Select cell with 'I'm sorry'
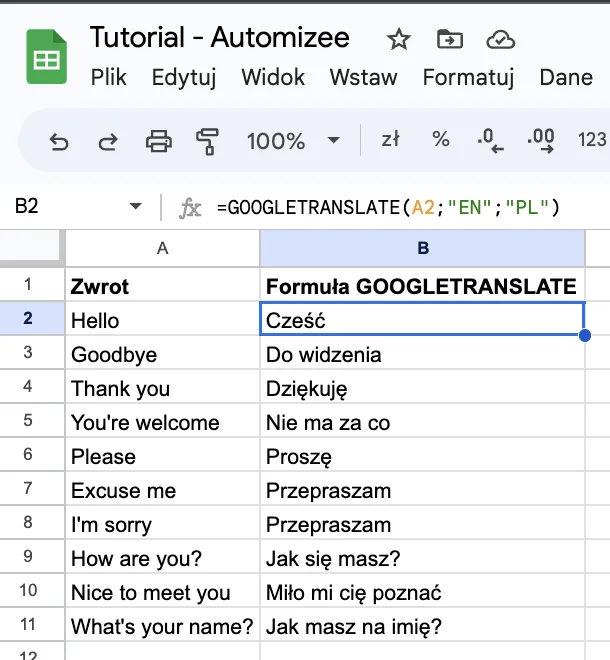Screen dimensions: 610x660 162,523
